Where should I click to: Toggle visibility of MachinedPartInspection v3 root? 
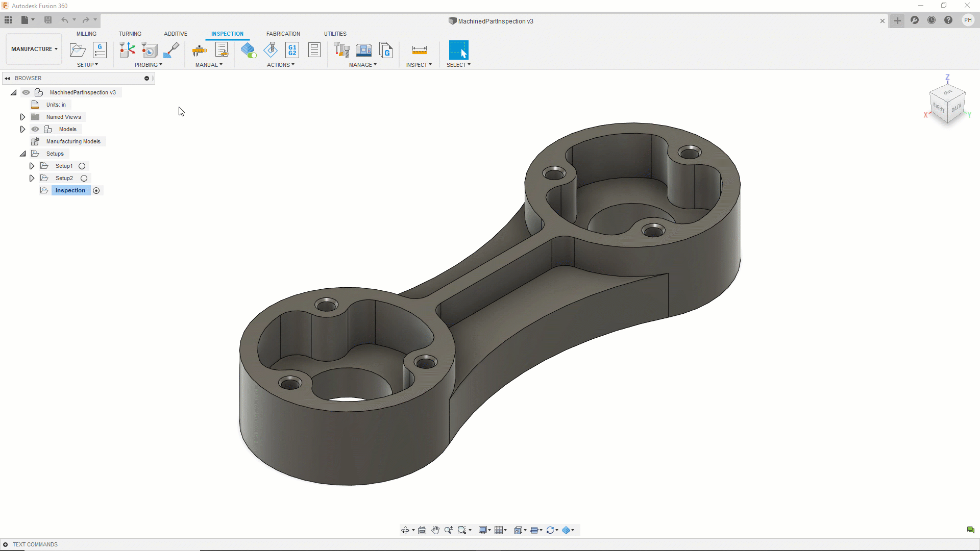click(x=26, y=92)
